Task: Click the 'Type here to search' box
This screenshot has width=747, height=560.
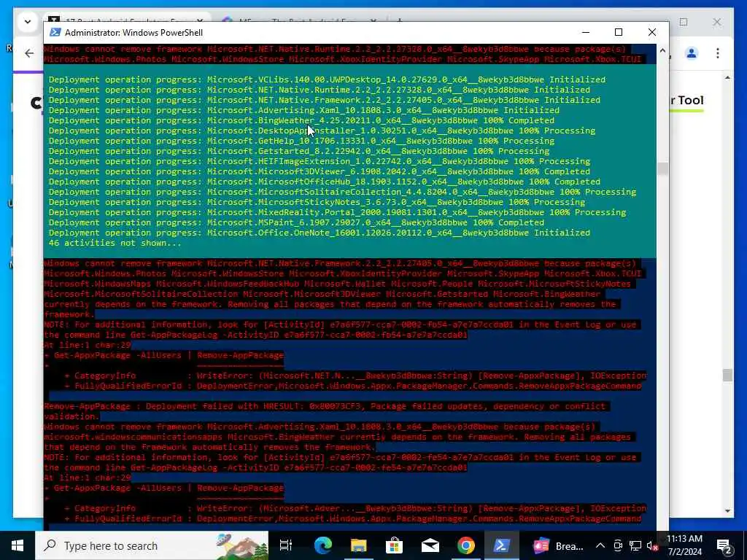Action: click(152, 545)
